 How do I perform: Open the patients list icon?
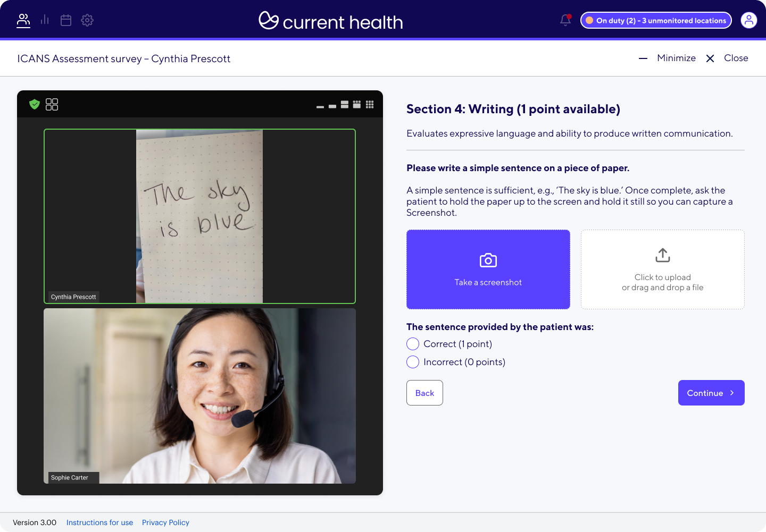pos(23,20)
